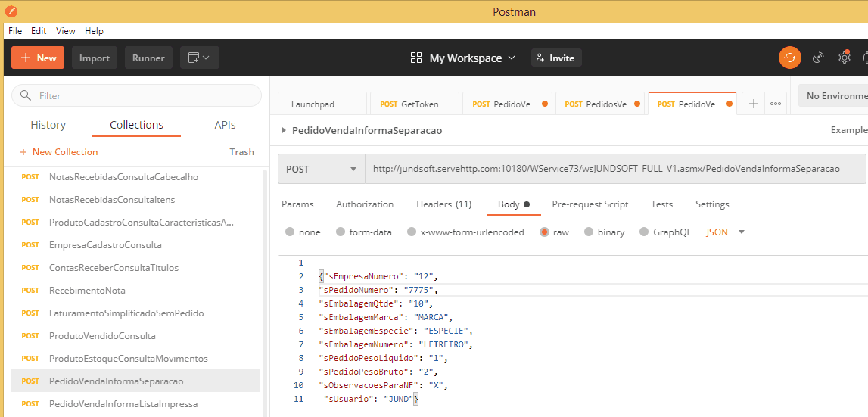Switch to the Headers (11) tab
Viewport: 868px width, 417px height.
pos(443,204)
